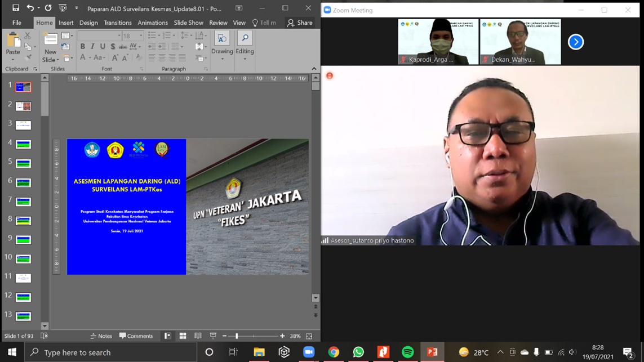
Task: Toggle Italic text formatting
Action: (x=92, y=47)
